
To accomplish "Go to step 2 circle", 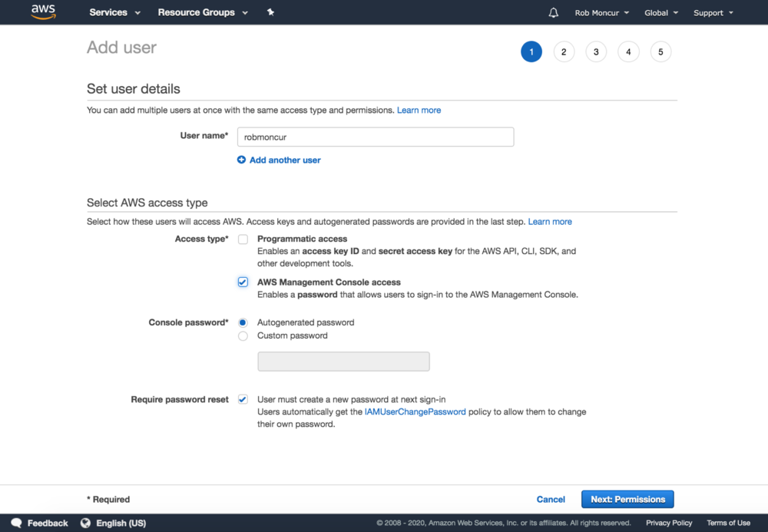I will point(564,52).
